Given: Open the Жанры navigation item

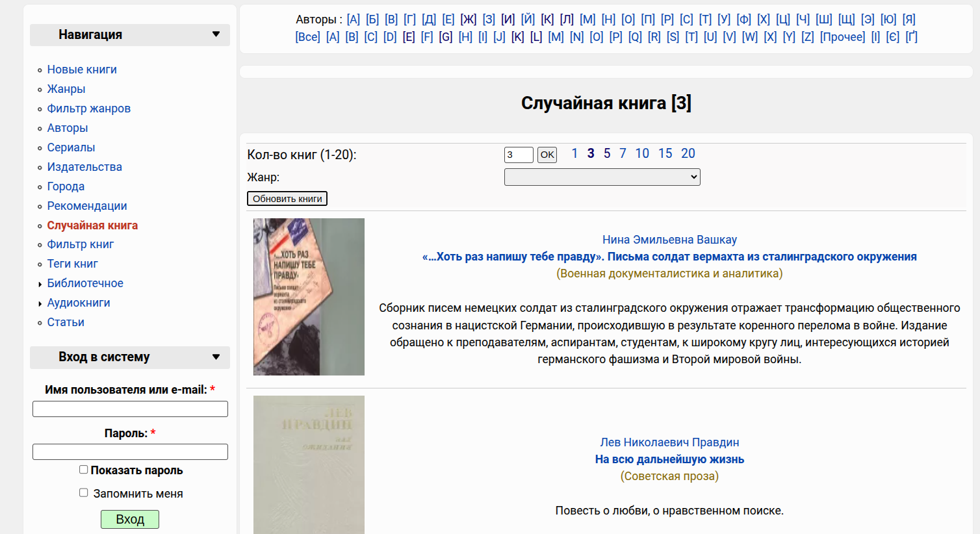Looking at the screenshot, I should 66,89.
